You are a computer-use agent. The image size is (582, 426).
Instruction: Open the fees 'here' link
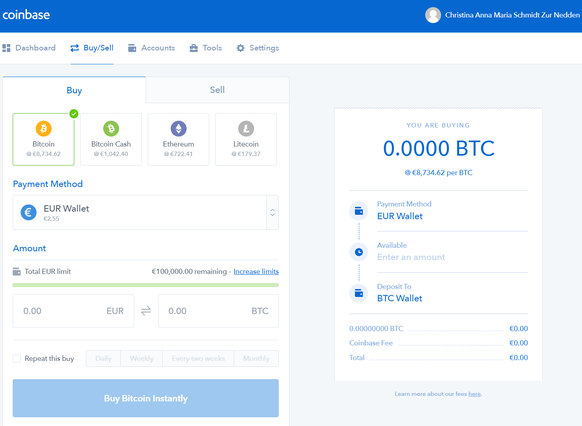(x=474, y=394)
